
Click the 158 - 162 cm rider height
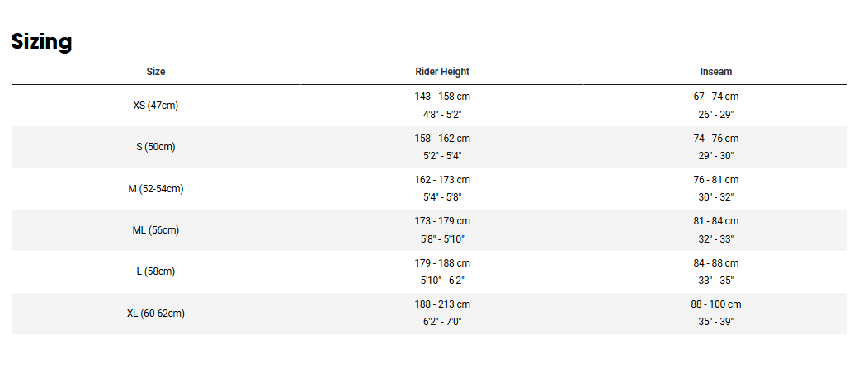coord(442,139)
